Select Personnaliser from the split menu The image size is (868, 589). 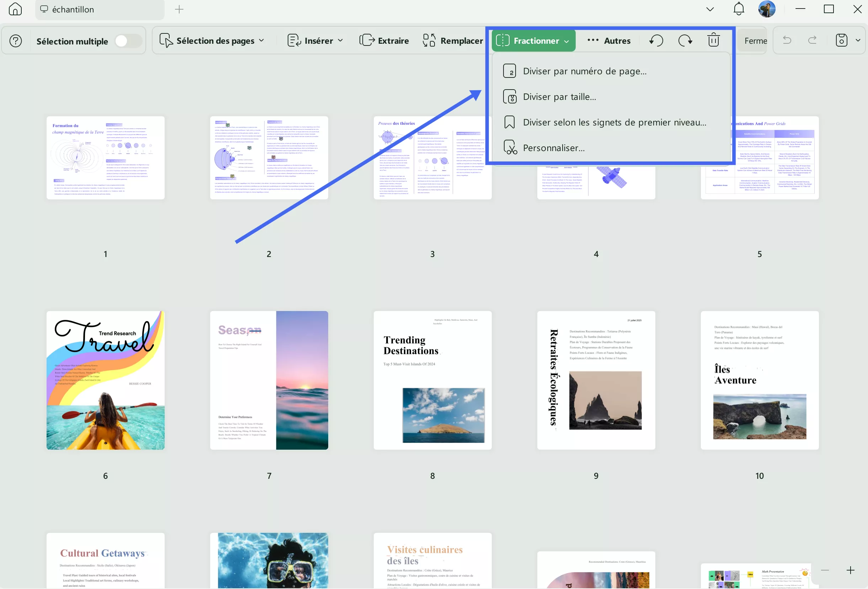click(554, 148)
